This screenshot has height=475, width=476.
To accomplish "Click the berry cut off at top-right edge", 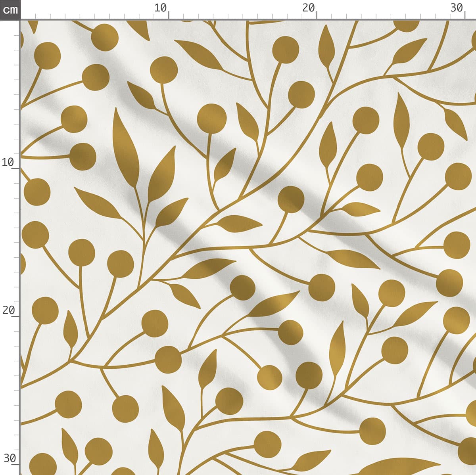I will 407,25.
